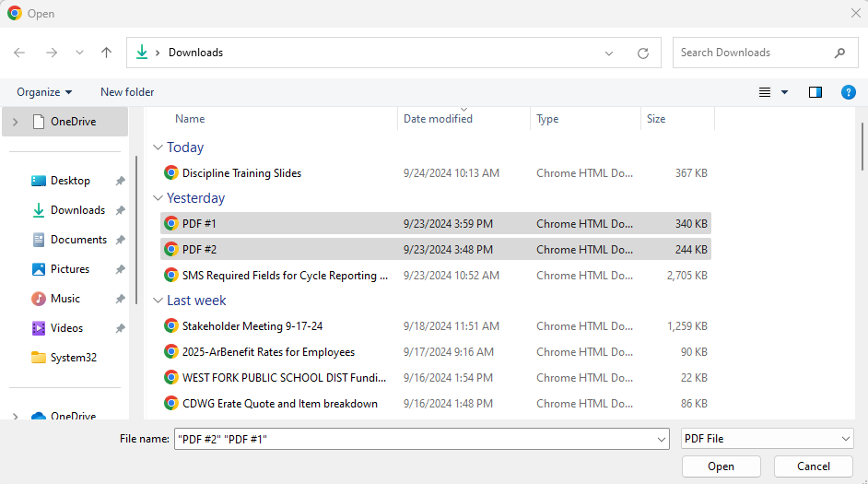The width and height of the screenshot is (868, 484).
Task: Change view with the view layout icon
Action: (765, 92)
